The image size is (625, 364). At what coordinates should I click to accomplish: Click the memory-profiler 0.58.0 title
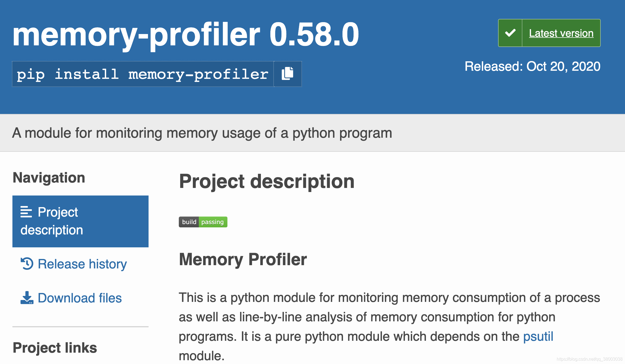click(186, 34)
